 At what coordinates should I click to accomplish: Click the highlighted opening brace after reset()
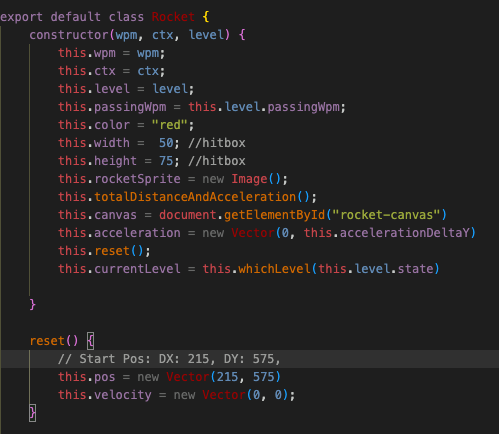point(90,341)
